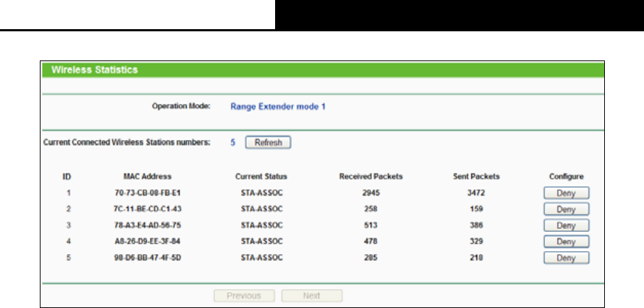This screenshot has height=308, width=644.
Task: Select connected stations count 5
Action: pos(233,143)
